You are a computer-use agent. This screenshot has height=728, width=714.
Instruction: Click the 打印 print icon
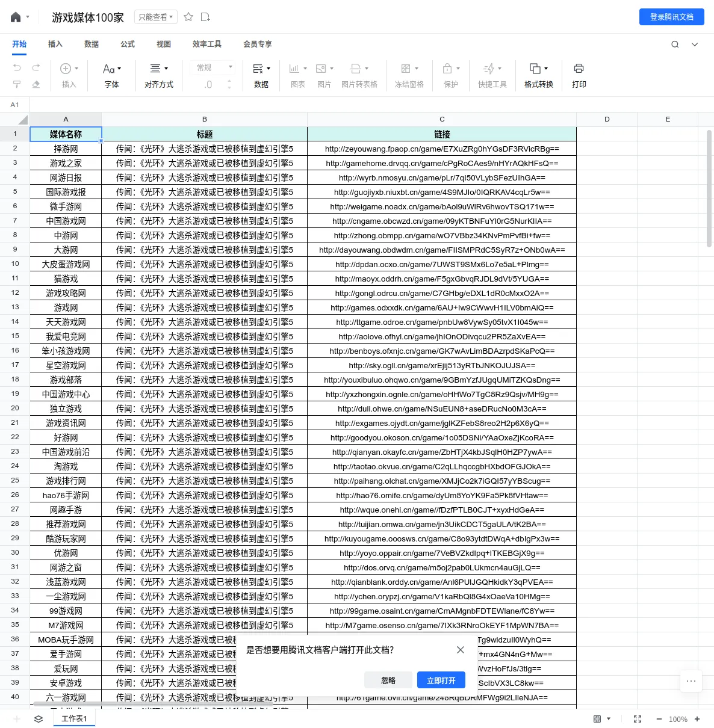[x=579, y=69]
